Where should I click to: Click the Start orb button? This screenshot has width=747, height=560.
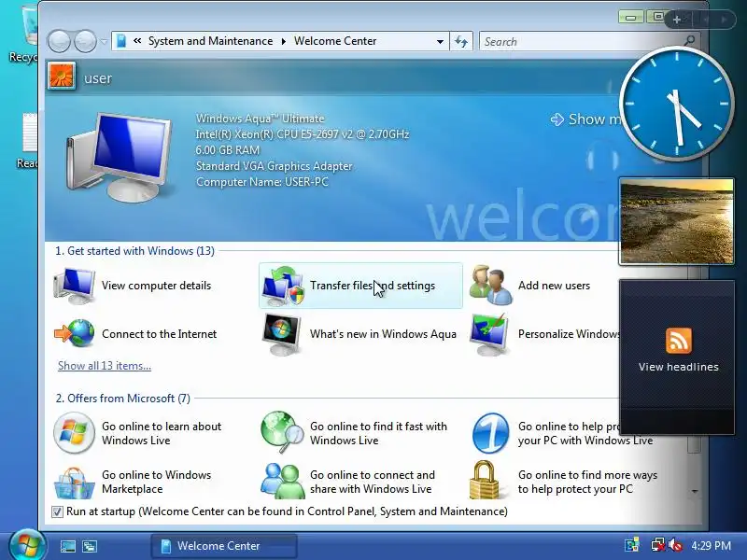tap(28, 545)
